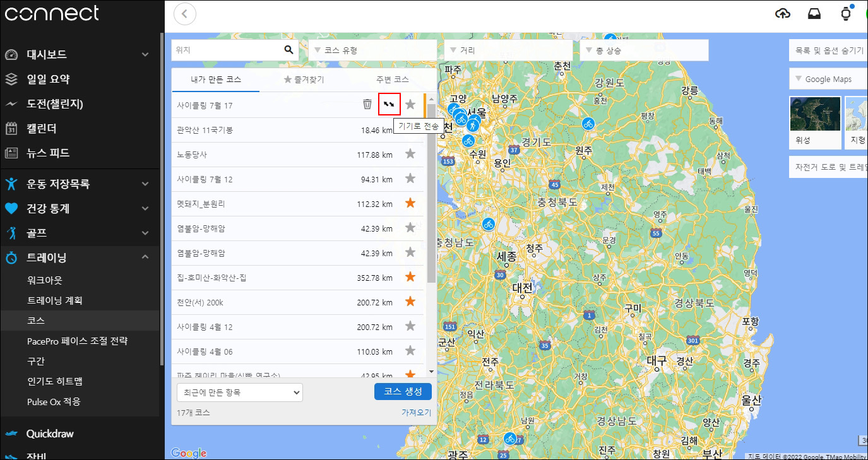Collapse the 트레이닝 section chevron

[145, 257]
